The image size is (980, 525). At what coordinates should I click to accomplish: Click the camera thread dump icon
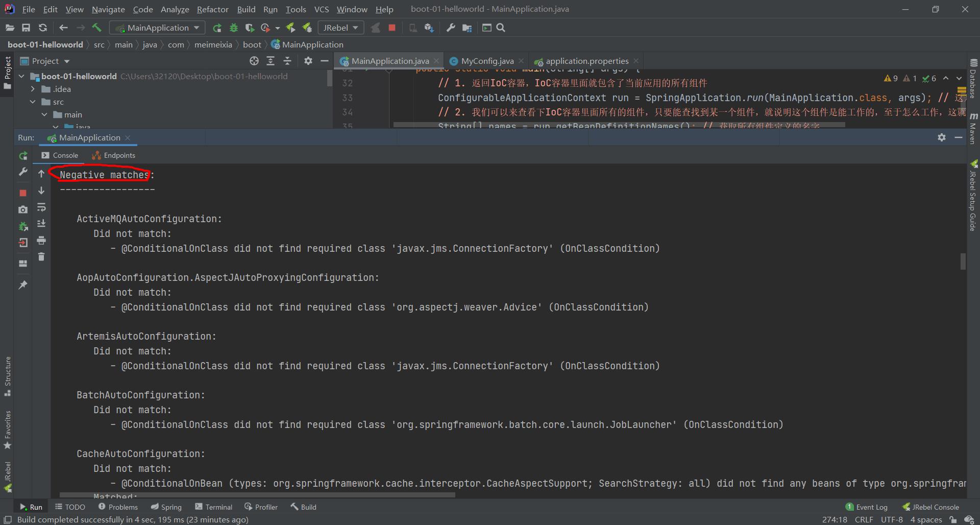tap(23, 209)
